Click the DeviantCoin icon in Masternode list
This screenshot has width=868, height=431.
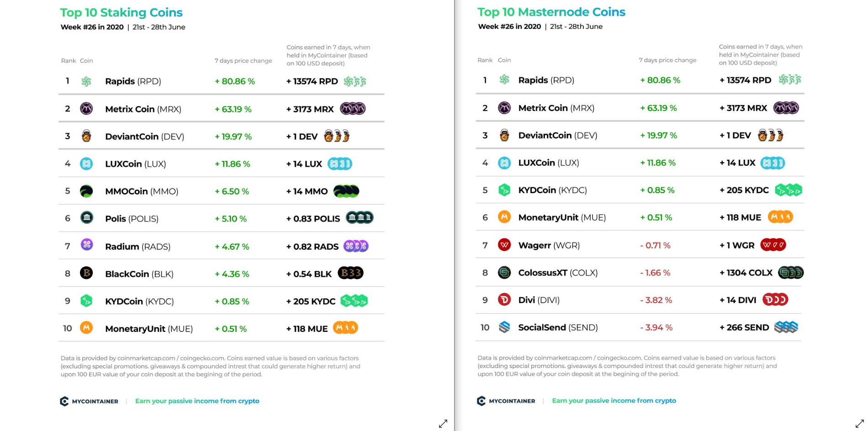click(504, 135)
